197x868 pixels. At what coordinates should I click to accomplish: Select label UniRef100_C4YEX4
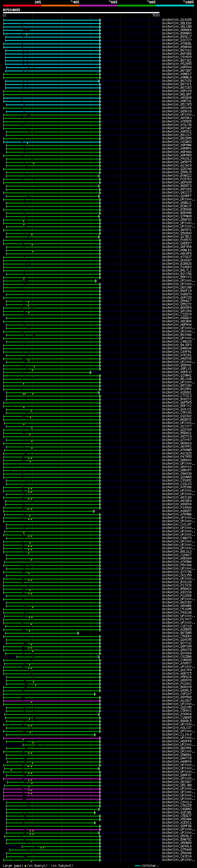click(177, 856)
